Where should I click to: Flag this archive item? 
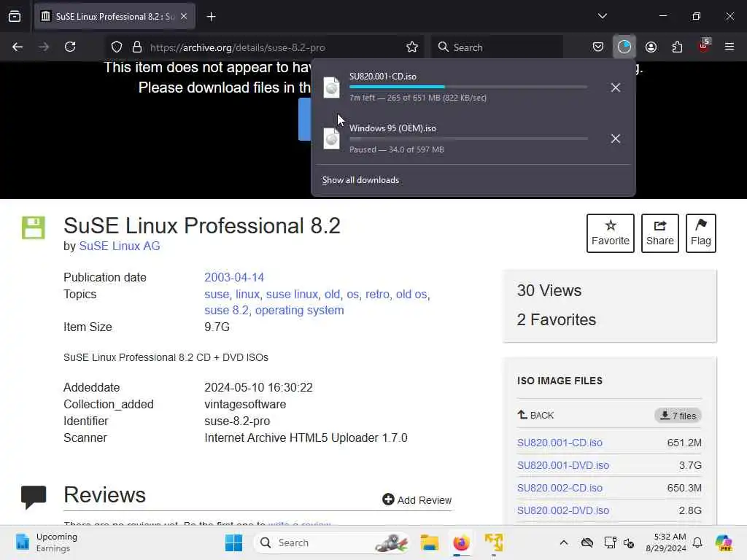700,233
